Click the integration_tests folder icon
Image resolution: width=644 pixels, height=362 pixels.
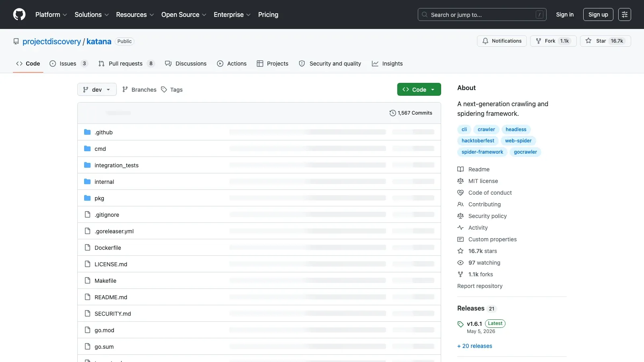point(87,165)
